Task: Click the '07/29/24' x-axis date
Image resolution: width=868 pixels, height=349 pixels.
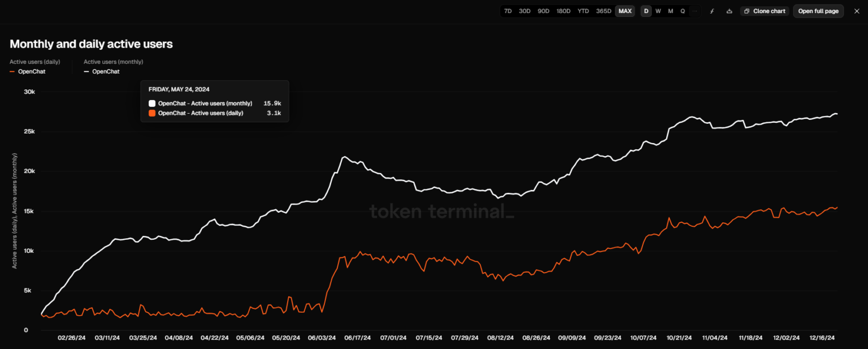Action: click(465, 338)
